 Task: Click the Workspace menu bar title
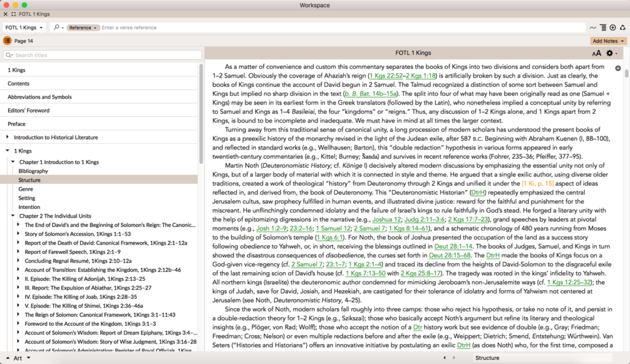[x=314, y=5]
